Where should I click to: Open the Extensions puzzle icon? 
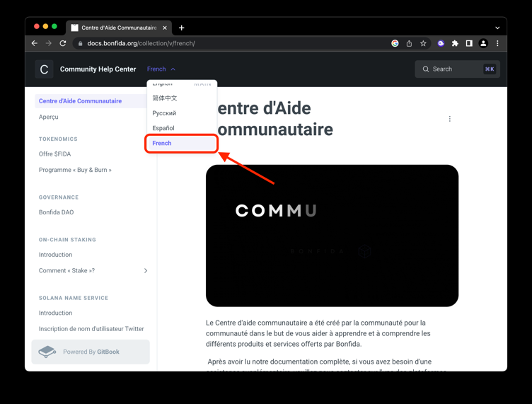click(x=455, y=43)
